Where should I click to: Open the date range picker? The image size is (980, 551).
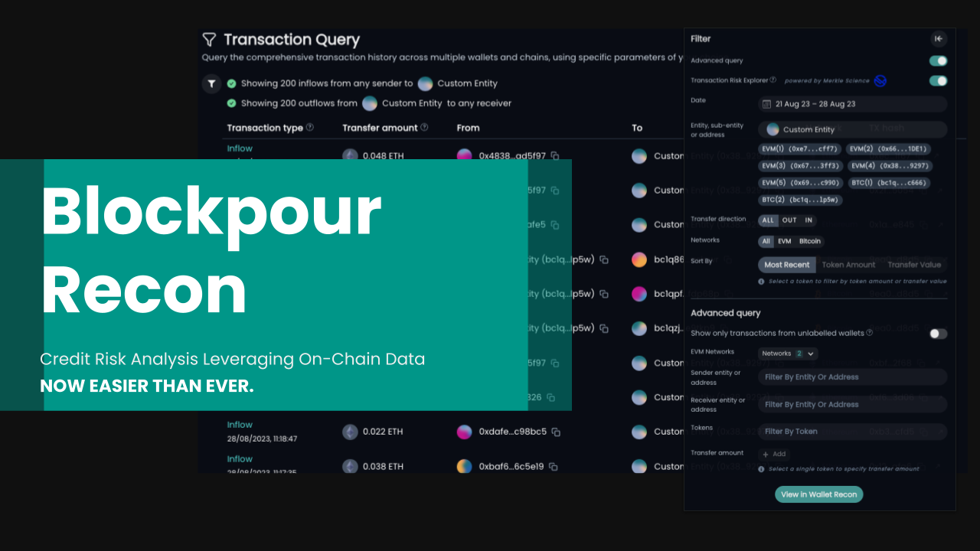point(852,104)
